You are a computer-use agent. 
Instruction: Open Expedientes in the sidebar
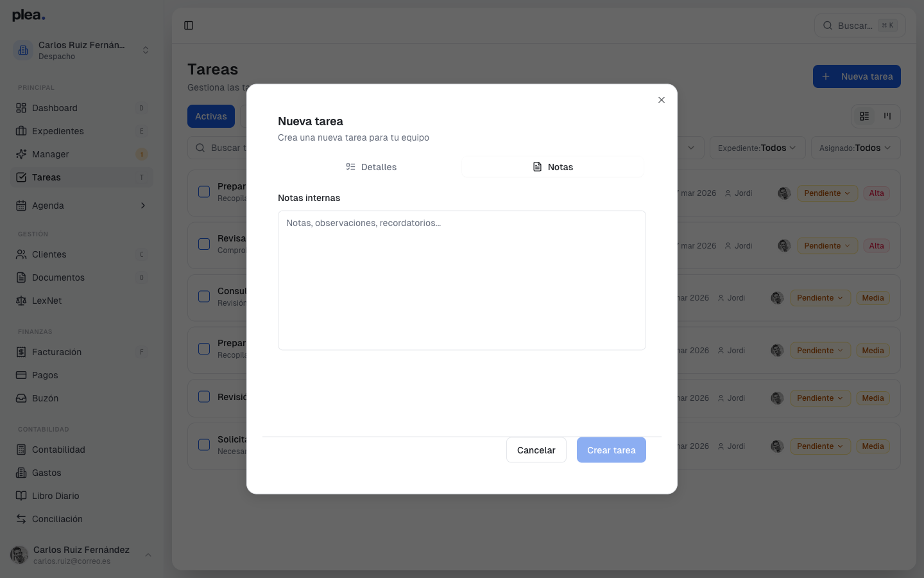(81, 131)
